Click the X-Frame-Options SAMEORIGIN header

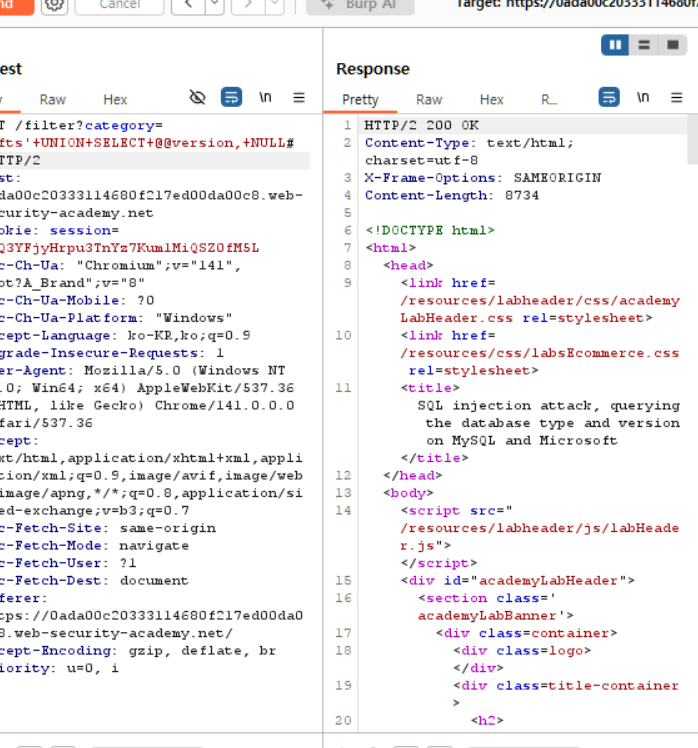483,178
